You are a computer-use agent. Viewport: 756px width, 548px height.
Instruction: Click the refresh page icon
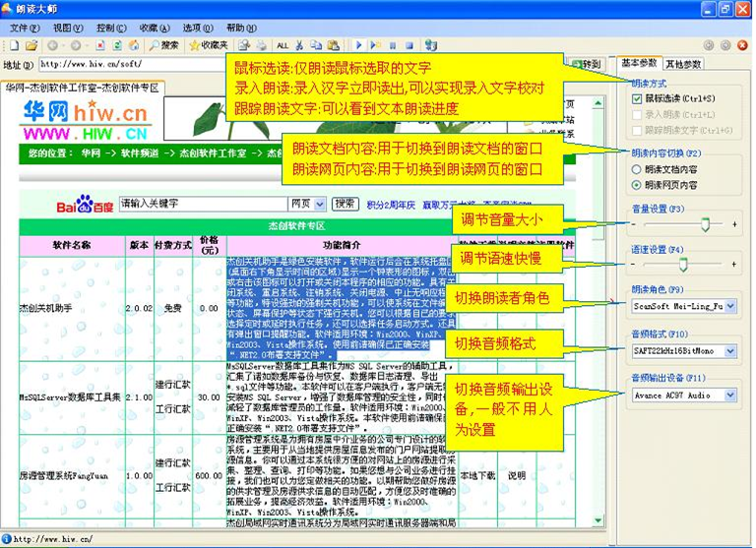coord(117,45)
